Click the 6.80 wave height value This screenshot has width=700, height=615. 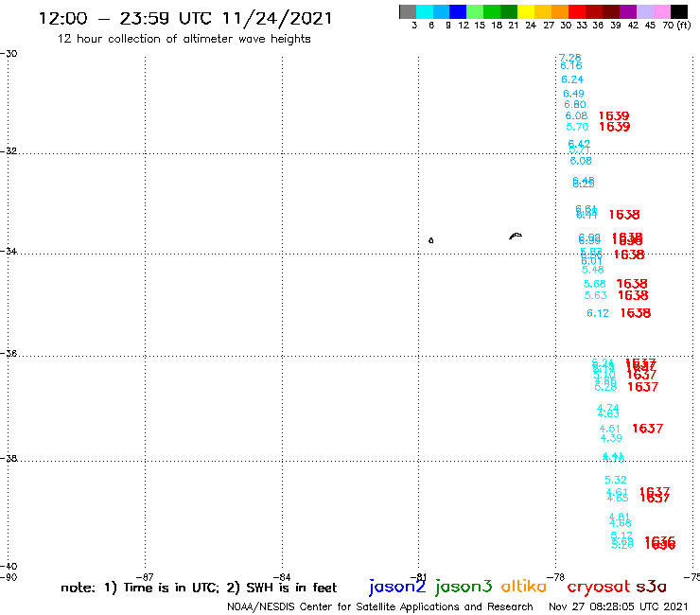[575, 104]
